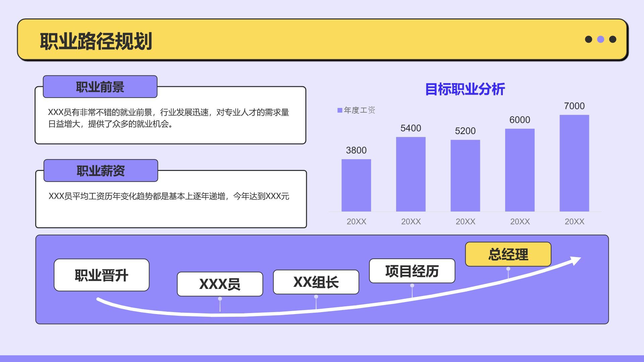Click the marker dot under 项目经历
Image resolution: width=644 pixels, height=362 pixels.
point(412,286)
